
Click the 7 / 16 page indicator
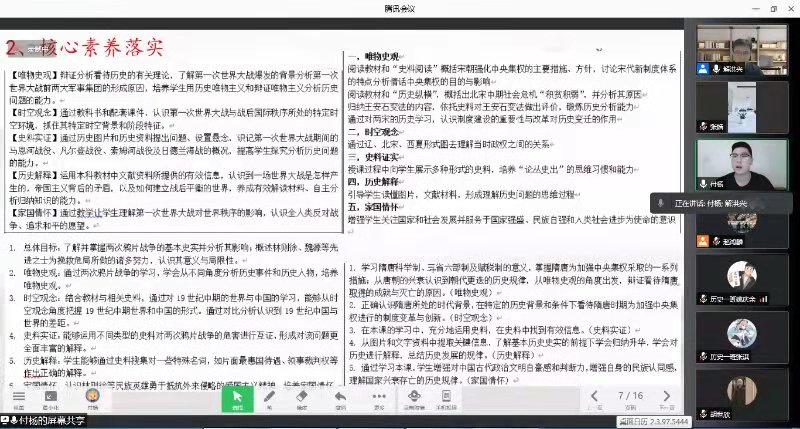pos(630,396)
